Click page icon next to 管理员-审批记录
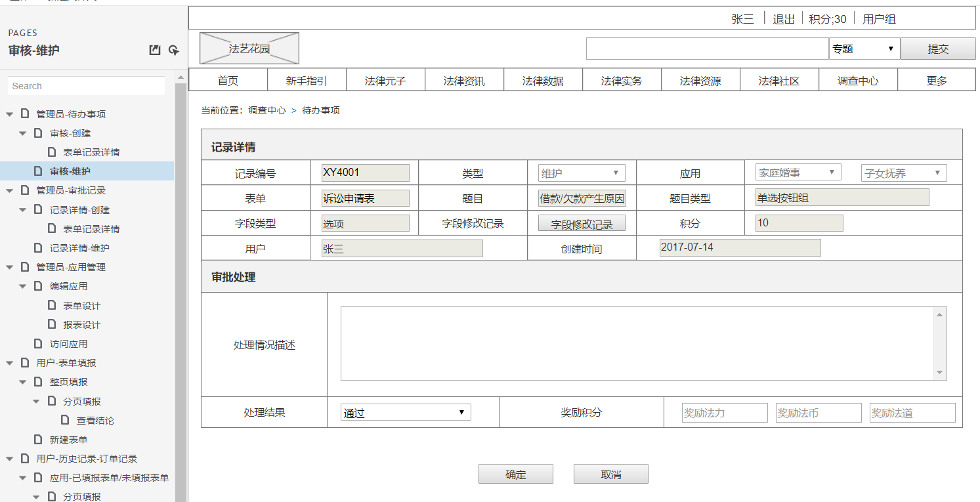The height and width of the screenshot is (502, 980). [25, 190]
